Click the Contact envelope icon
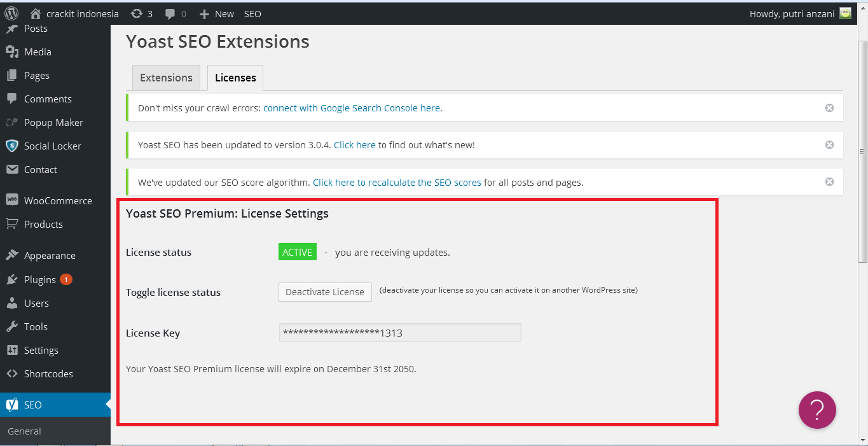 pos(11,170)
